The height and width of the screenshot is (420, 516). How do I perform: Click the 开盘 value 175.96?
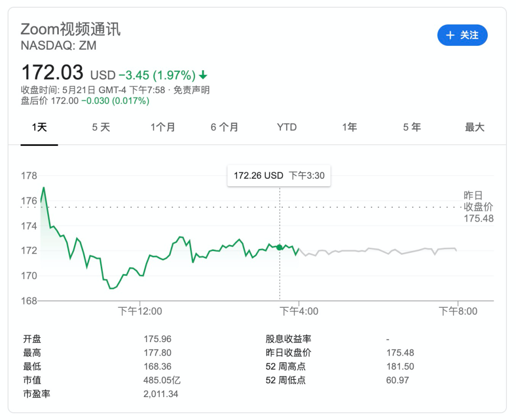point(158,339)
